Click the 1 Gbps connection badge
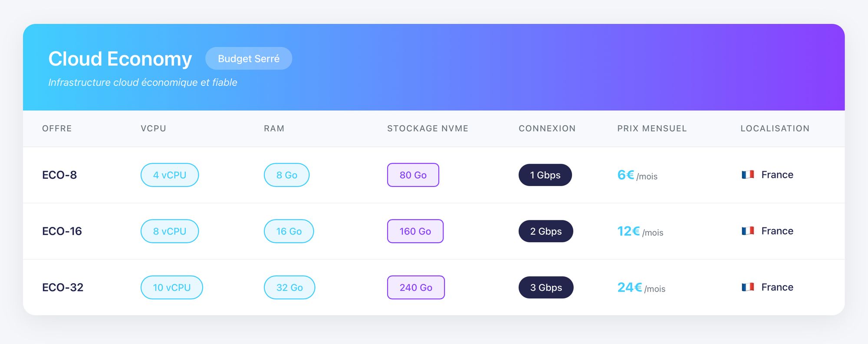The width and height of the screenshot is (868, 344). tap(545, 175)
